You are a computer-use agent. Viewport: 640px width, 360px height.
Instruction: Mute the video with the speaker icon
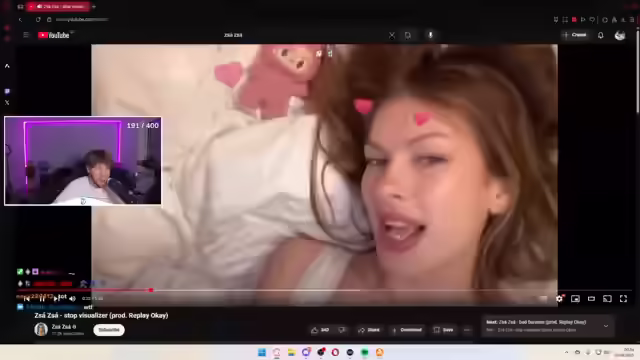click(72, 299)
